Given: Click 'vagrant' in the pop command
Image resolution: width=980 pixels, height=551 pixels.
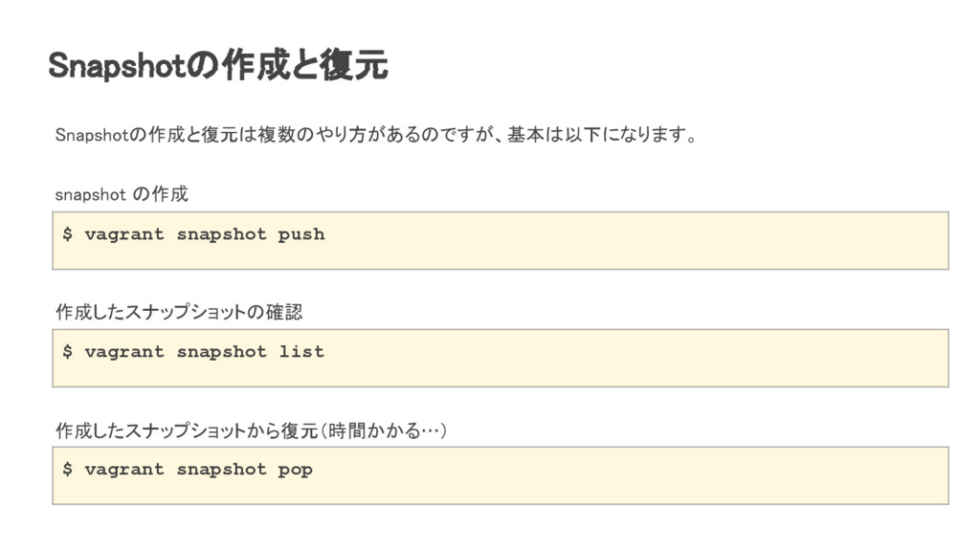Looking at the screenshot, I should pyautogui.click(x=124, y=470).
